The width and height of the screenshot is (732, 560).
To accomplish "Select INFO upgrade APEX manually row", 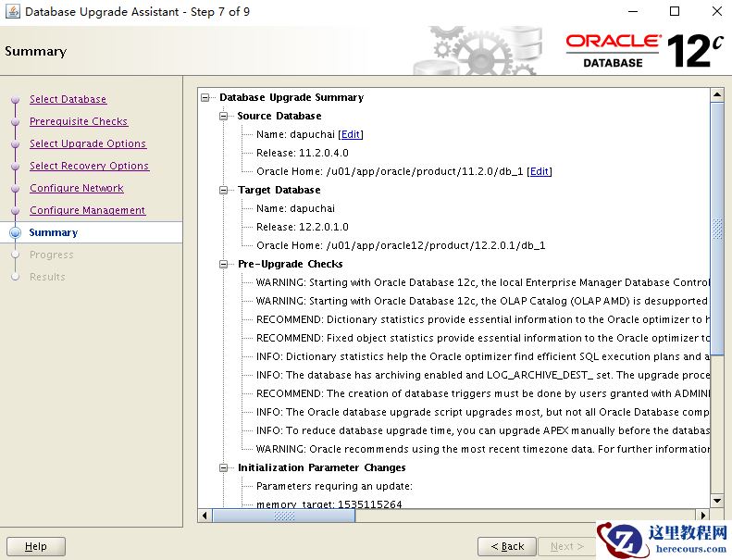I will 483,430.
